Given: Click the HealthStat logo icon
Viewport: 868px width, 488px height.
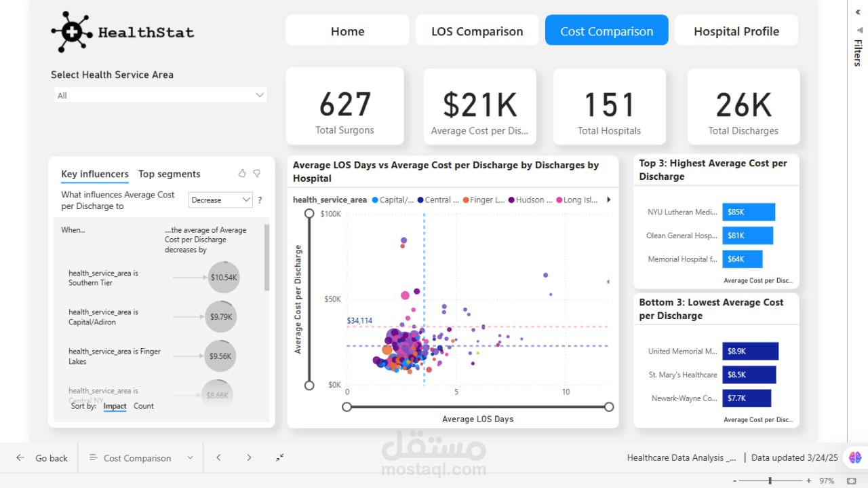Looking at the screenshot, I should point(72,32).
